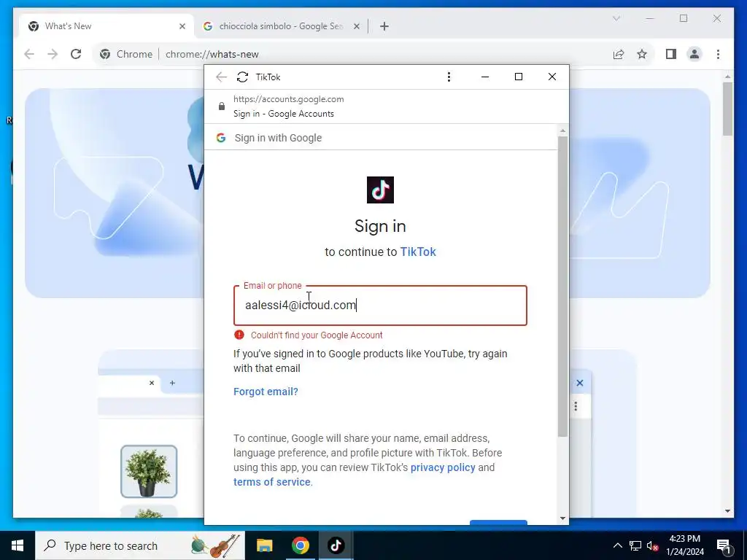Click the share icon in Chrome address bar
Image resolution: width=747 pixels, height=560 pixels.
pyautogui.click(x=619, y=54)
